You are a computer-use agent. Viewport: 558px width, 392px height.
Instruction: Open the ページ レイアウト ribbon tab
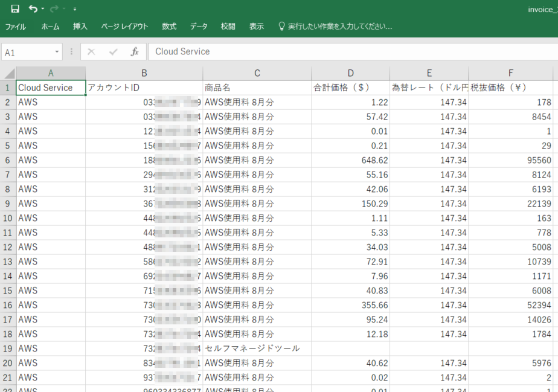[x=124, y=27]
